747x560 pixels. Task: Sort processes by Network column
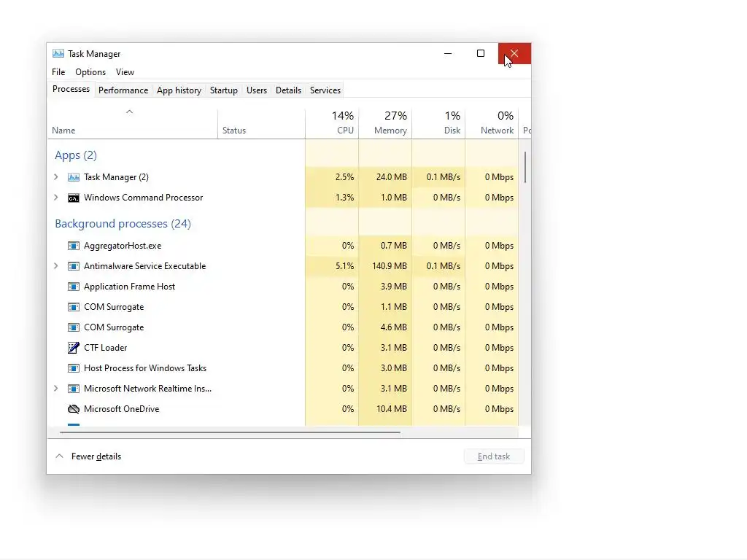pos(492,122)
